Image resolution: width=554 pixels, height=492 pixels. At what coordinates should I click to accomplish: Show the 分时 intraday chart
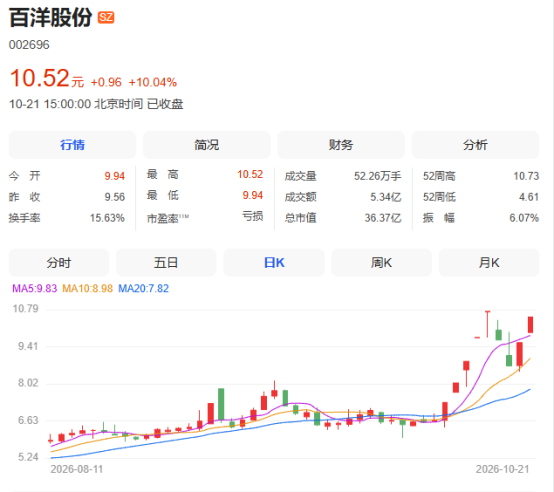(x=59, y=263)
